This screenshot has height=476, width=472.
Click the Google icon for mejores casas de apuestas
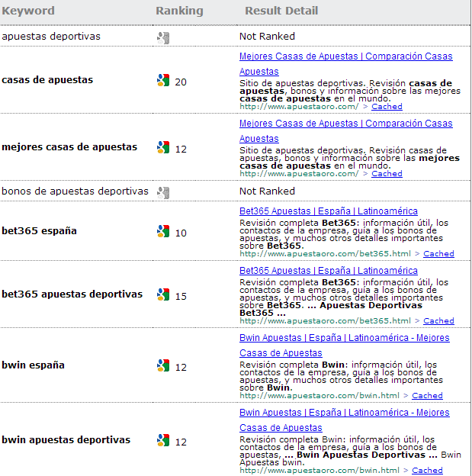pos(163,147)
